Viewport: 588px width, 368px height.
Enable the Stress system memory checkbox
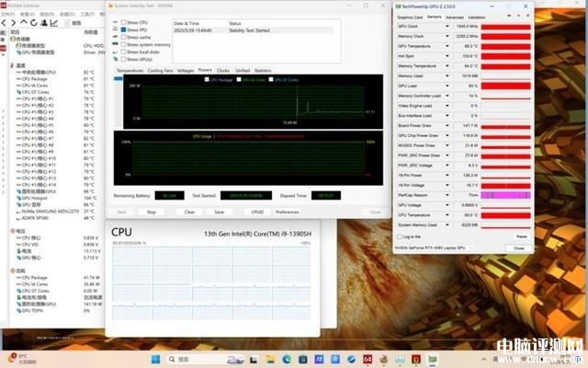click(x=123, y=44)
